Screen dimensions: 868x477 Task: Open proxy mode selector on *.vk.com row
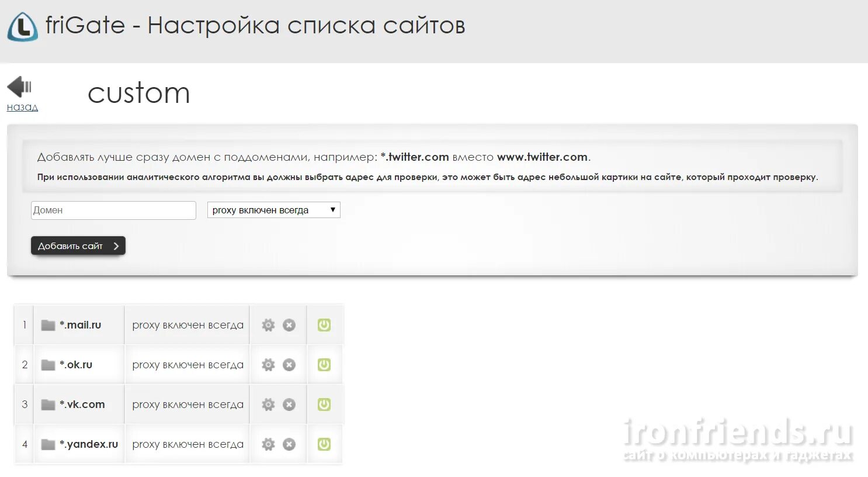187,404
